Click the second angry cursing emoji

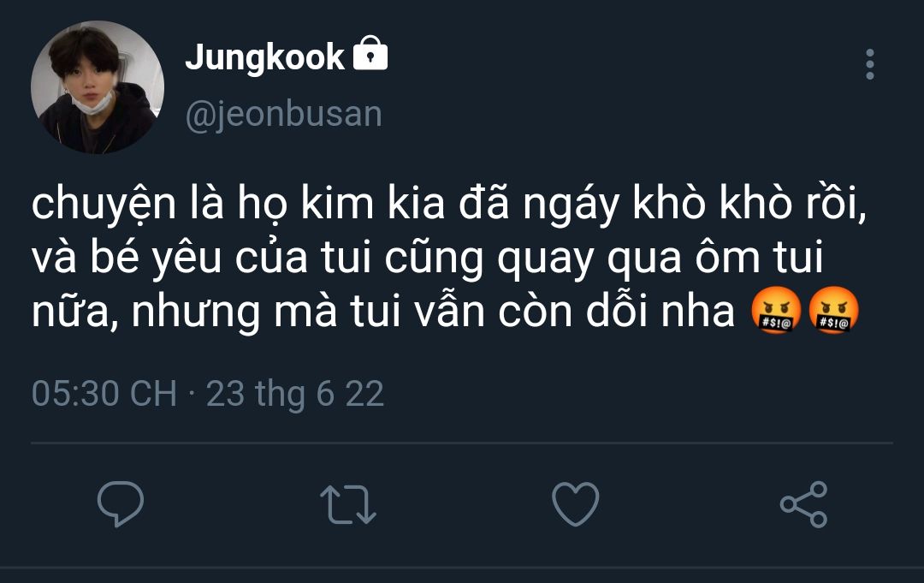click(833, 312)
